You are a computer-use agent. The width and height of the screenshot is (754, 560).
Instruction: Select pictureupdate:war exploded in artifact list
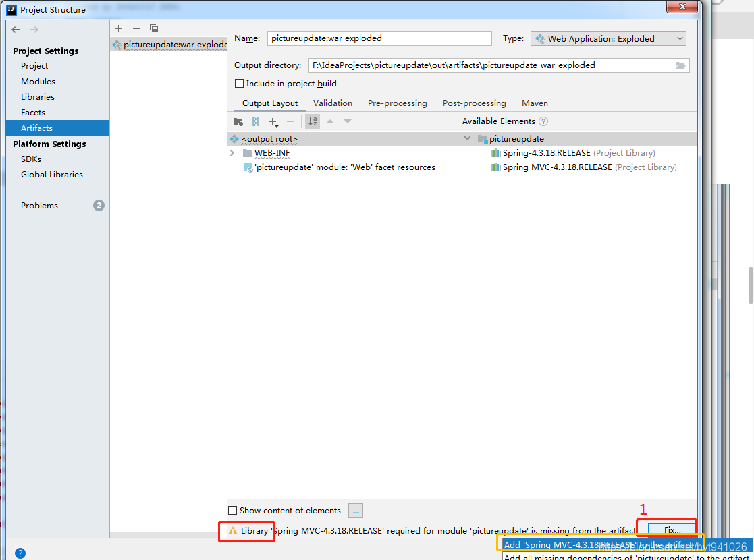[169, 45]
